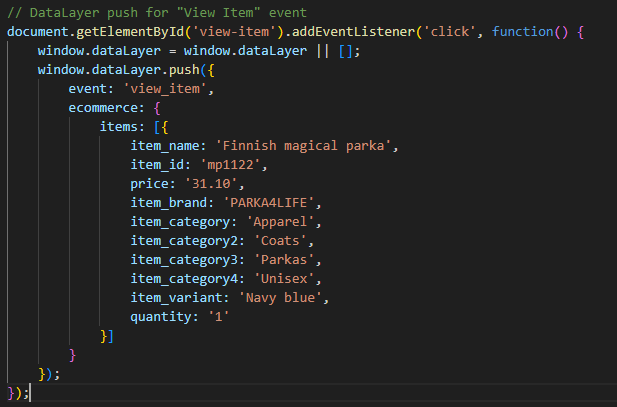Click the 'quantity' key

pyautogui.click(x=161, y=316)
